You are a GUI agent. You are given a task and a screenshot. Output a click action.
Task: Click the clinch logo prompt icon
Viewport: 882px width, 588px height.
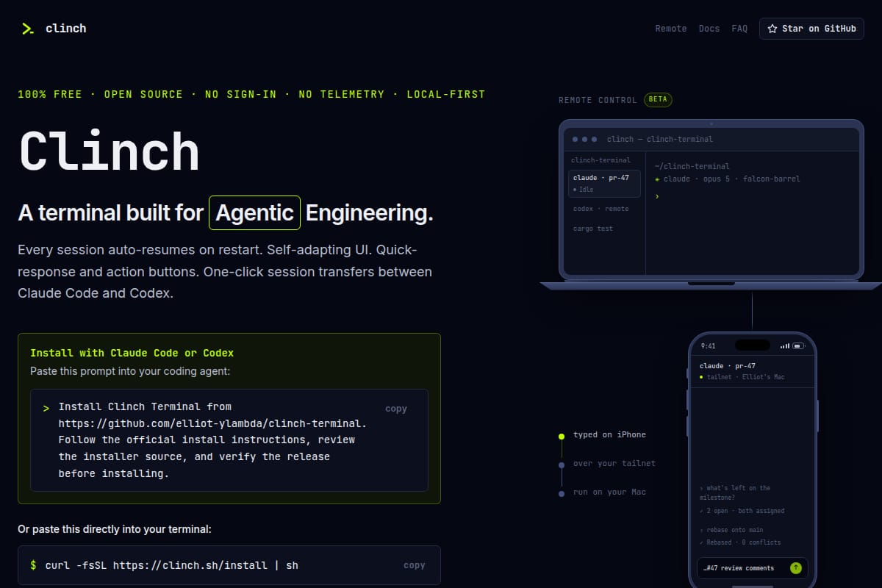[28, 29]
